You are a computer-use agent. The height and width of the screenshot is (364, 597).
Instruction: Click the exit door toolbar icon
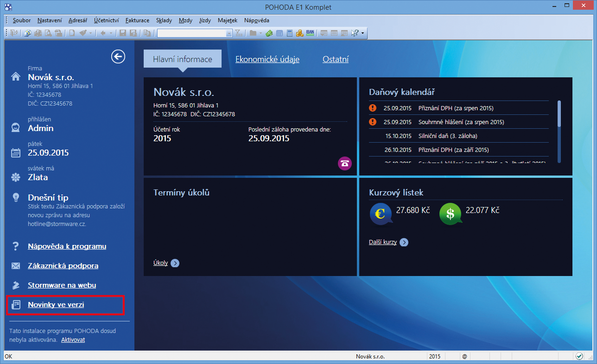point(14,33)
